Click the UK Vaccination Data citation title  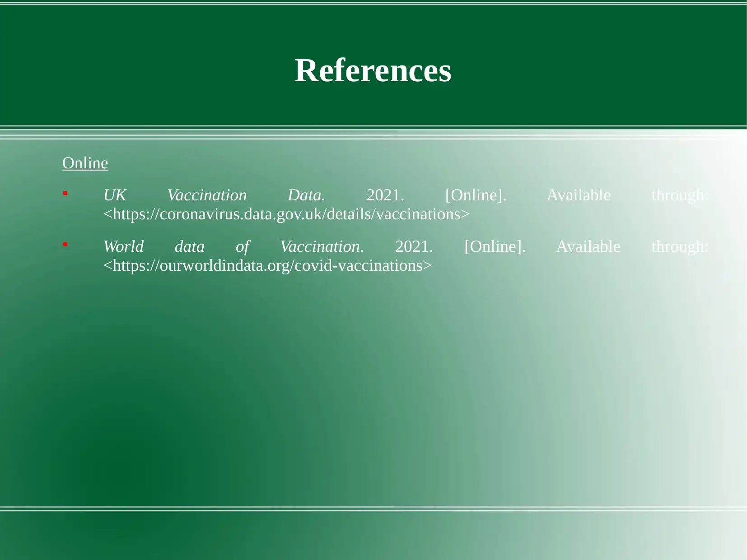pyautogui.click(x=214, y=195)
